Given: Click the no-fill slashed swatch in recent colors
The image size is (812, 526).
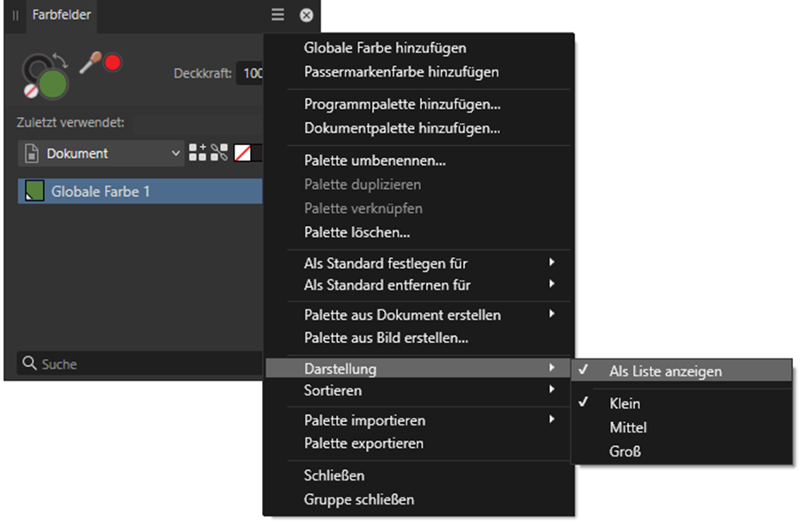Looking at the screenshot, I should pos(242,153).
